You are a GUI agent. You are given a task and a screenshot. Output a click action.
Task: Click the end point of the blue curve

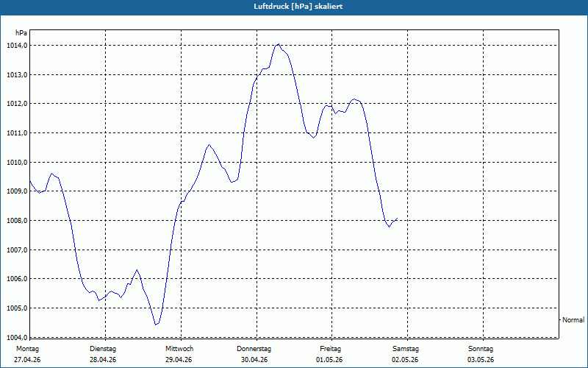(397, 218)
